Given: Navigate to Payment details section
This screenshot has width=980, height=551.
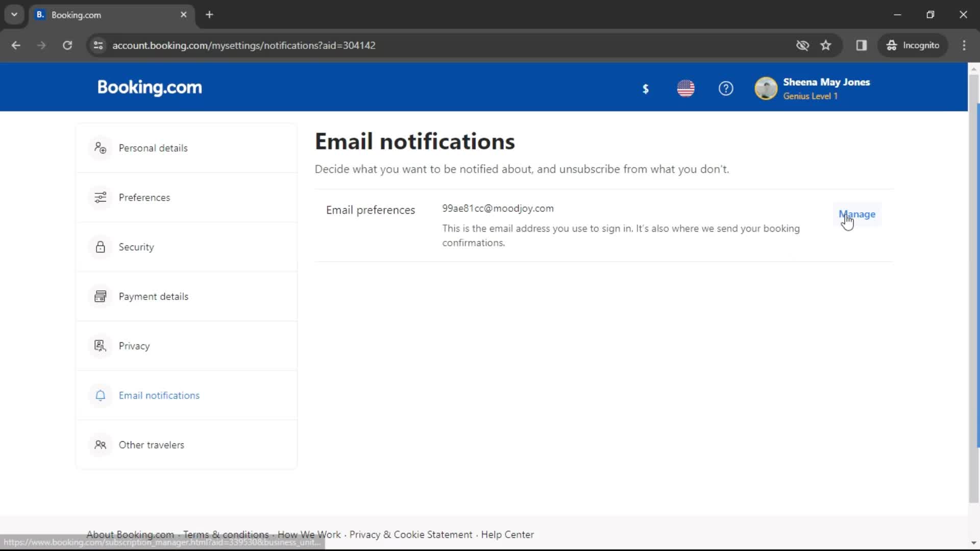Looking at the screenshot, I should [x=154, y=296].
